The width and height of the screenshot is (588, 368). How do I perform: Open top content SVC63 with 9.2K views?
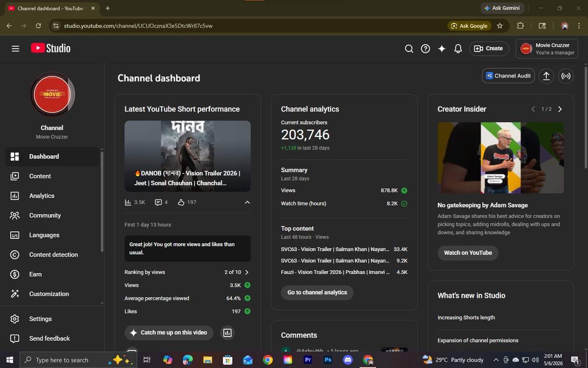coord(344,261)
